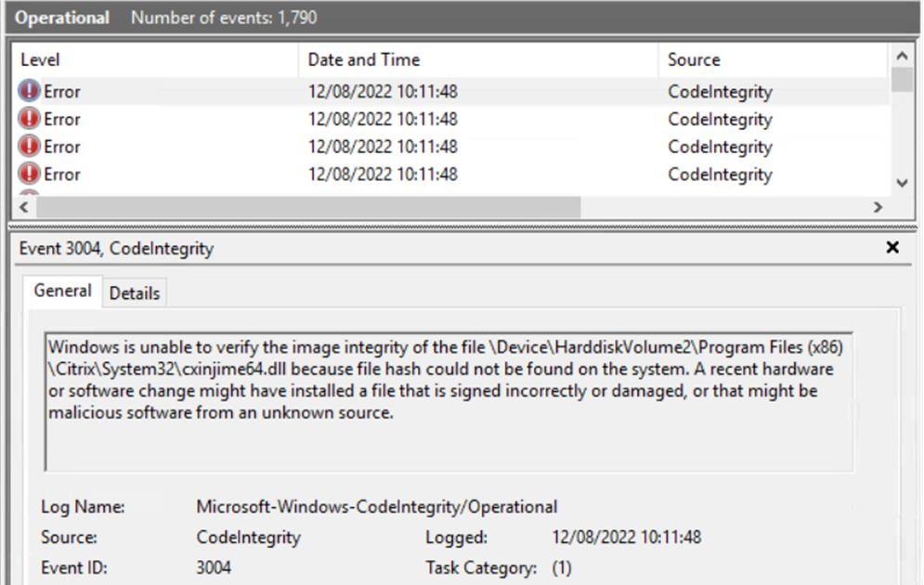
Task: Click the error icon in the first event row
Action: pos(29,91)
